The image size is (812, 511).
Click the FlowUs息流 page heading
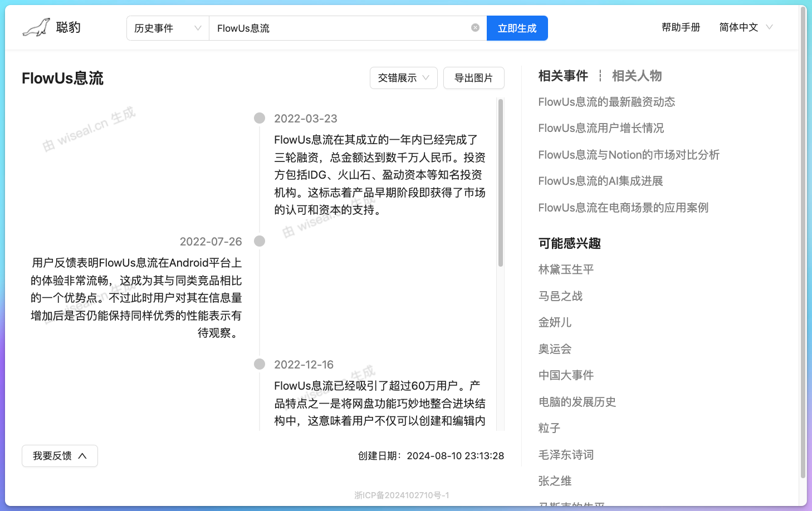[x=63, y=78]
